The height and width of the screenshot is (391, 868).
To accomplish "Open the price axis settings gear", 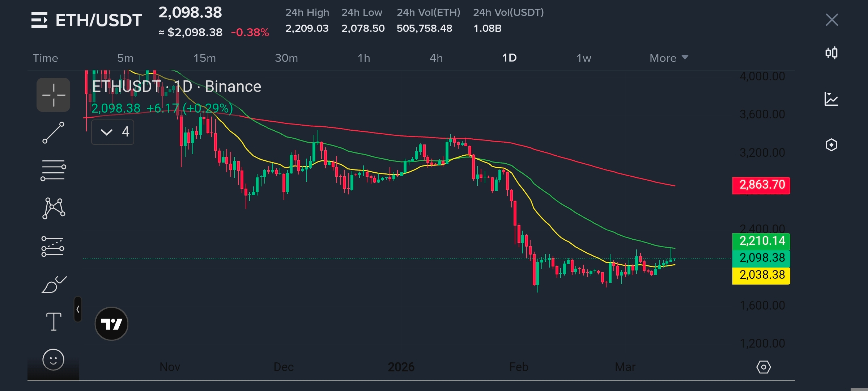I will coord(763,367).
